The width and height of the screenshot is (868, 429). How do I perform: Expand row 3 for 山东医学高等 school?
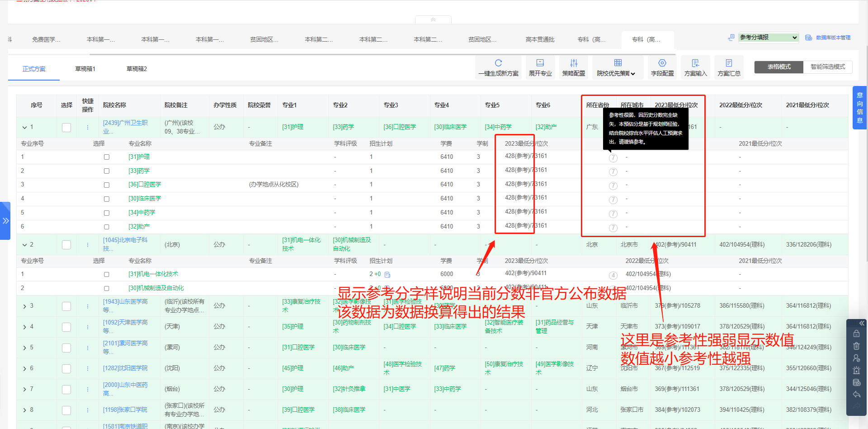coord(25,306)
